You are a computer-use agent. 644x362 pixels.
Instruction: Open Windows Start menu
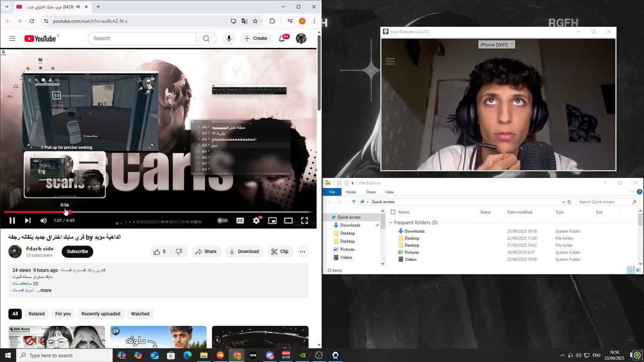pyautogui.click(x=8, y=355)
